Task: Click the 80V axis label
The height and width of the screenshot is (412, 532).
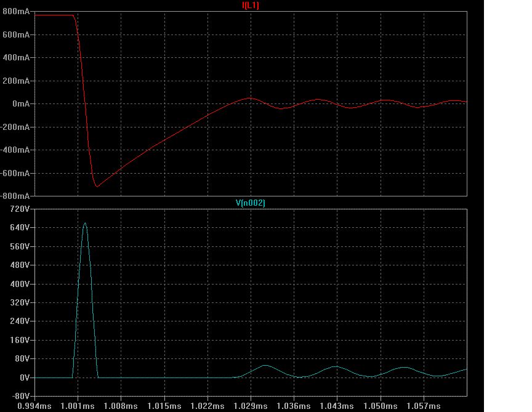Action: (22, 358)
